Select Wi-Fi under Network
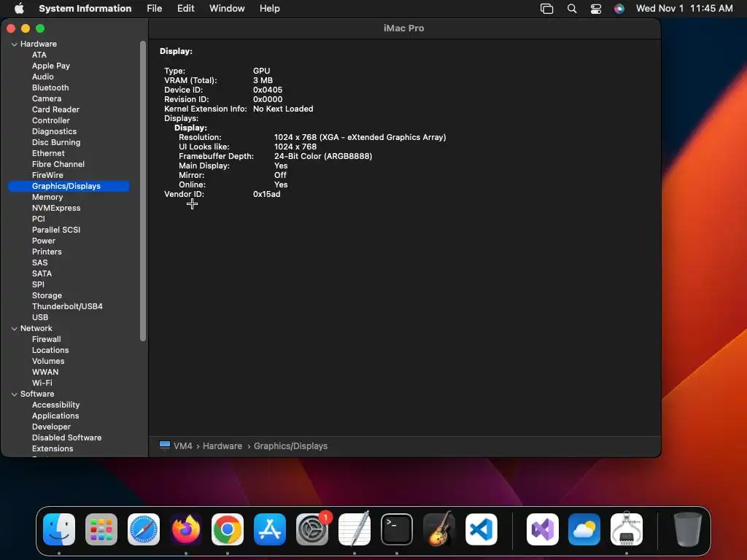 (x=42, y=384)
